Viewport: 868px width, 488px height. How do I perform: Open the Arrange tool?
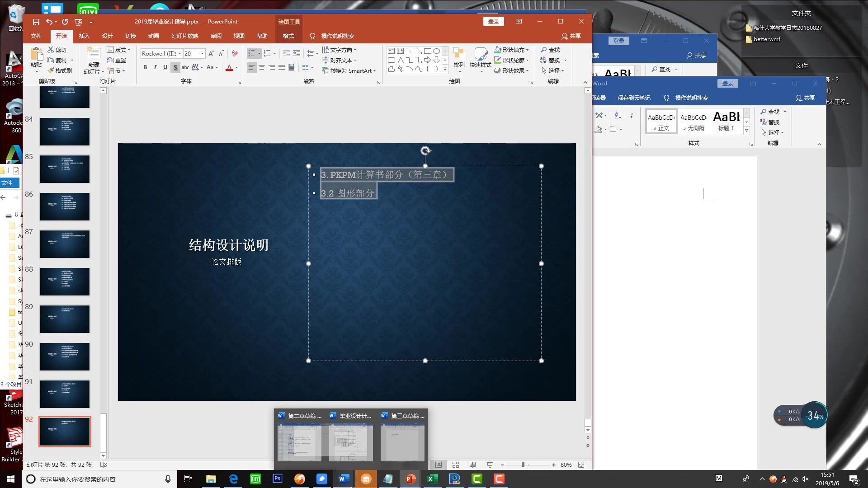(459, 59)
